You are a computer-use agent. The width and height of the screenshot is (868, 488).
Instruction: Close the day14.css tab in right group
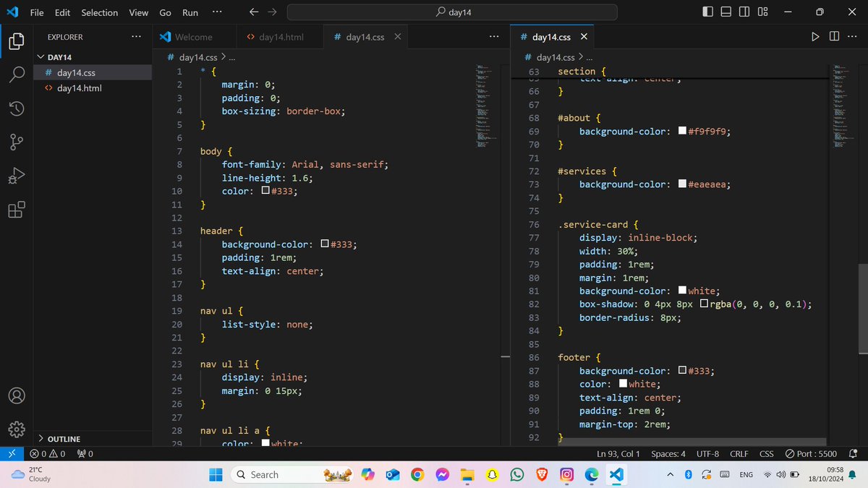(584, 37)
